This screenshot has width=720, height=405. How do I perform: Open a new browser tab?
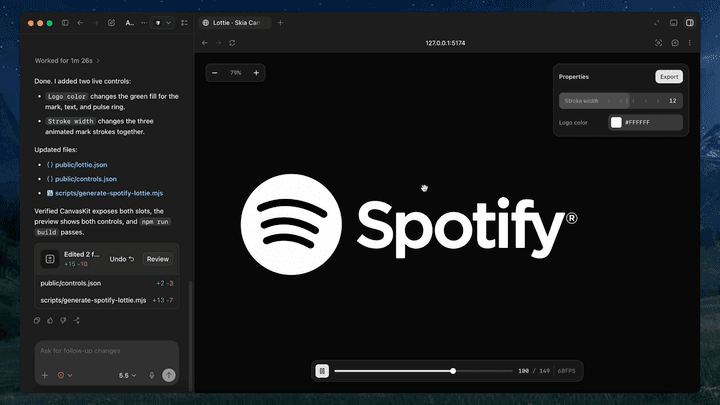coord(280,22)
